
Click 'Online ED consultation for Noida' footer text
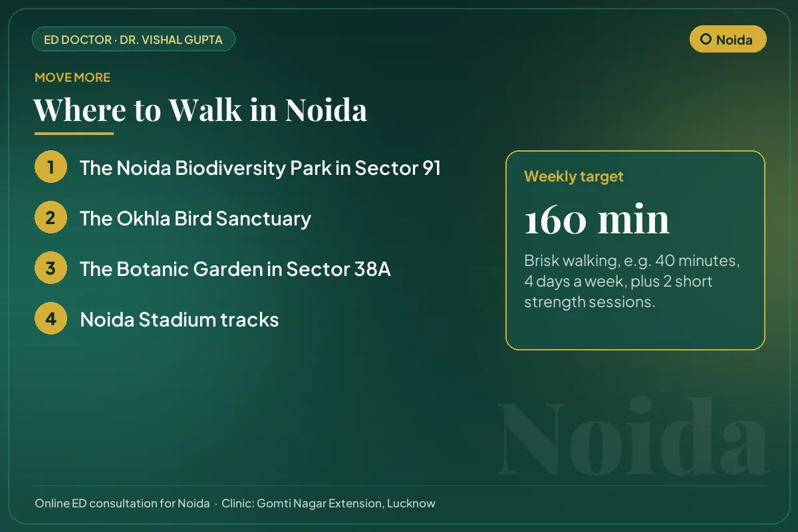coord(122,503)
